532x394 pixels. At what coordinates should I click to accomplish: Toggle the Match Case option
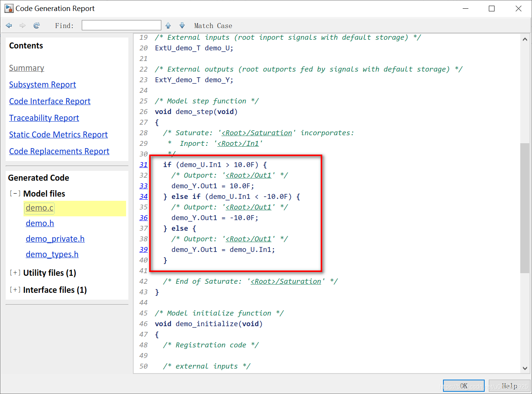tap(213, 26)
